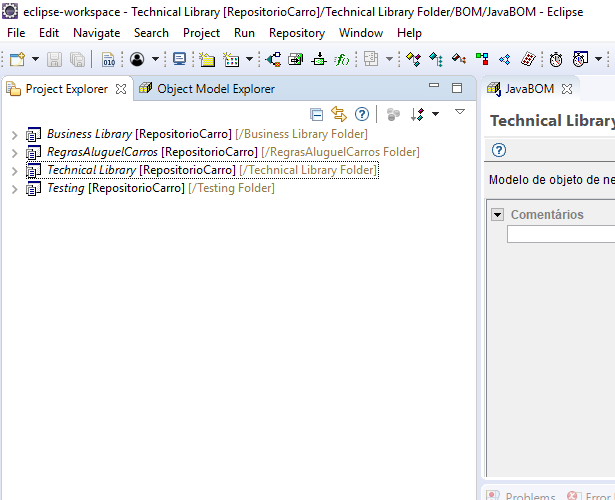Open the New wizard dropdown arrow
This screenshot has height=500, width=615.
pos(35,59)
